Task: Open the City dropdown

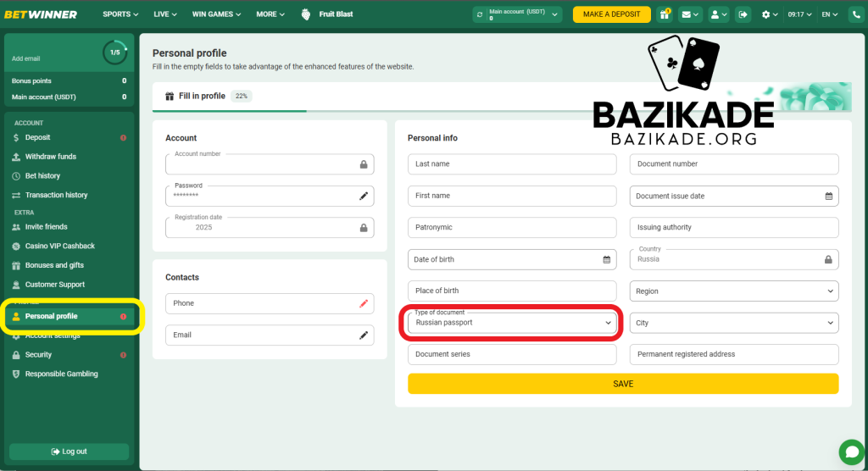Action: click(734, 324)
